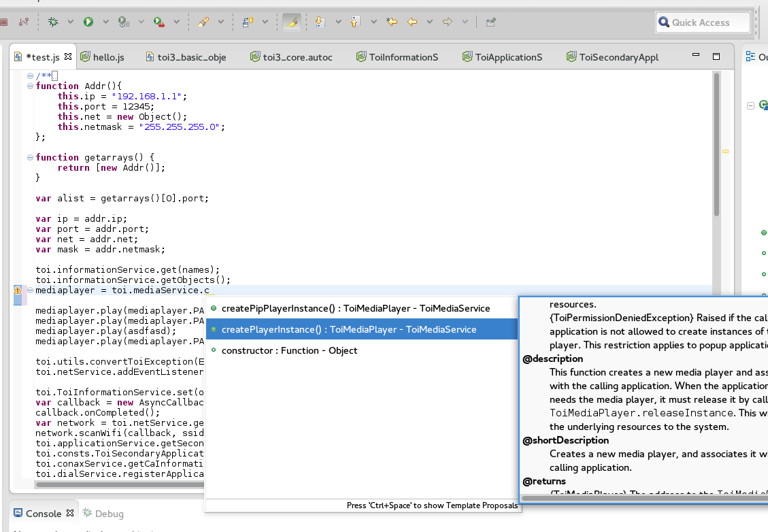Screen dimensions: 768x532
Task: Open Next Annotation dropdown arrow
Action: 338,22
